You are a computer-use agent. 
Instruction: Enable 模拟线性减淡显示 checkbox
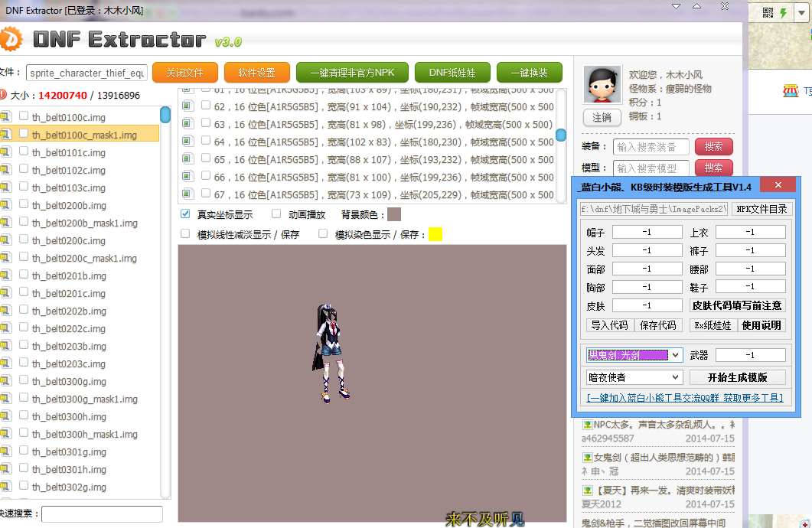point(185,233)
